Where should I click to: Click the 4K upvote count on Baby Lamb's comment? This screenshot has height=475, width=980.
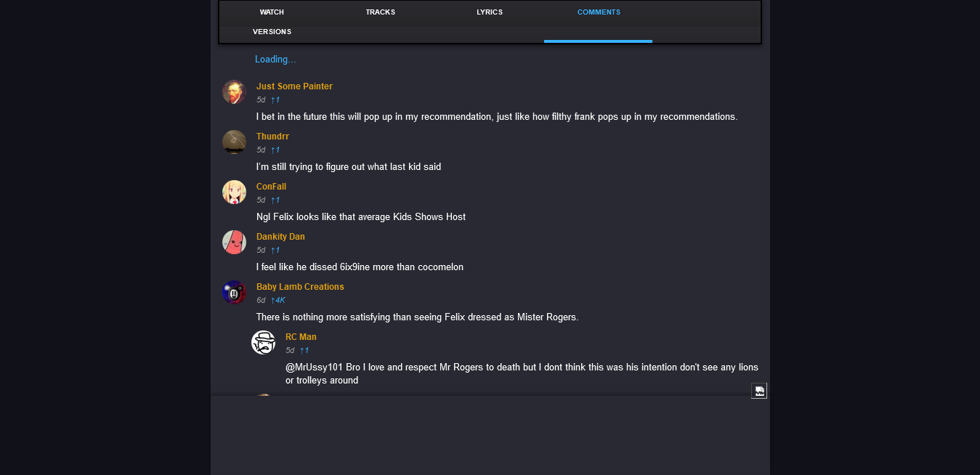point(278,300)
